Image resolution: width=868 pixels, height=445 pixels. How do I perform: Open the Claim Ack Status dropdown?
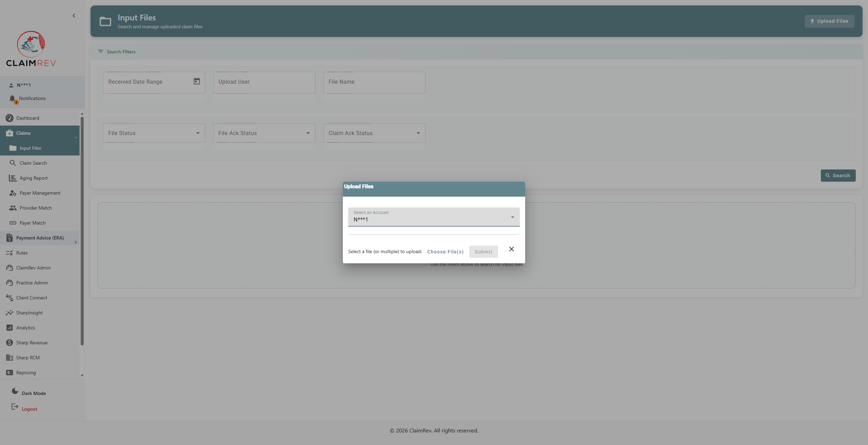click(x=374, y=133)
